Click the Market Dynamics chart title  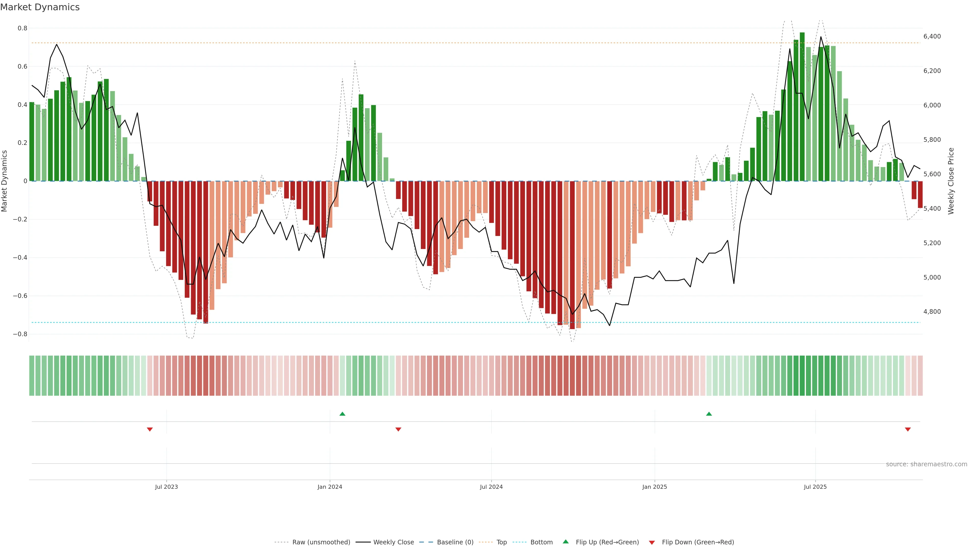pyautogui.click(x=40, y=7)
